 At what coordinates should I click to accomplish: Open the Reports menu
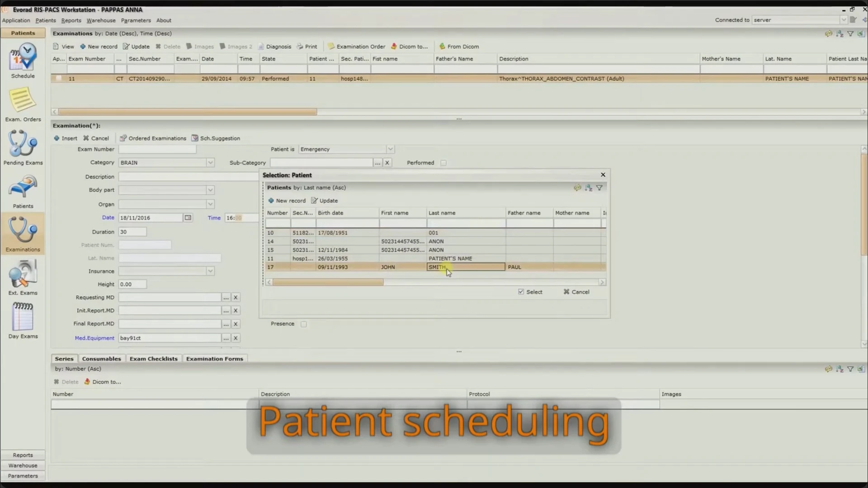tap(71, 20)
